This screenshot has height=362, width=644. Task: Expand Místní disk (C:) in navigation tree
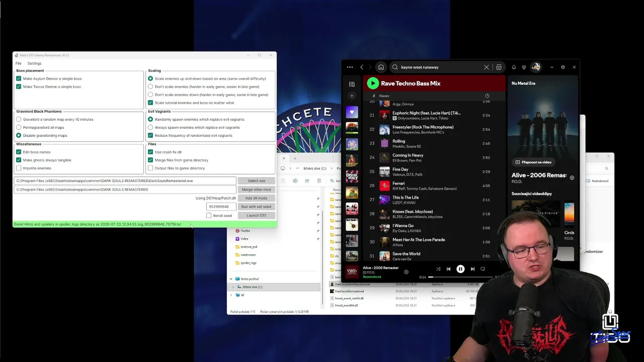pos(233,287)
